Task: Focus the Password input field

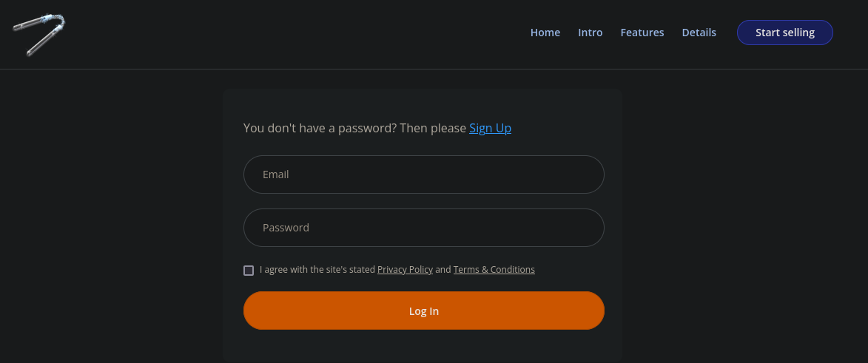Action: (424, 228)
